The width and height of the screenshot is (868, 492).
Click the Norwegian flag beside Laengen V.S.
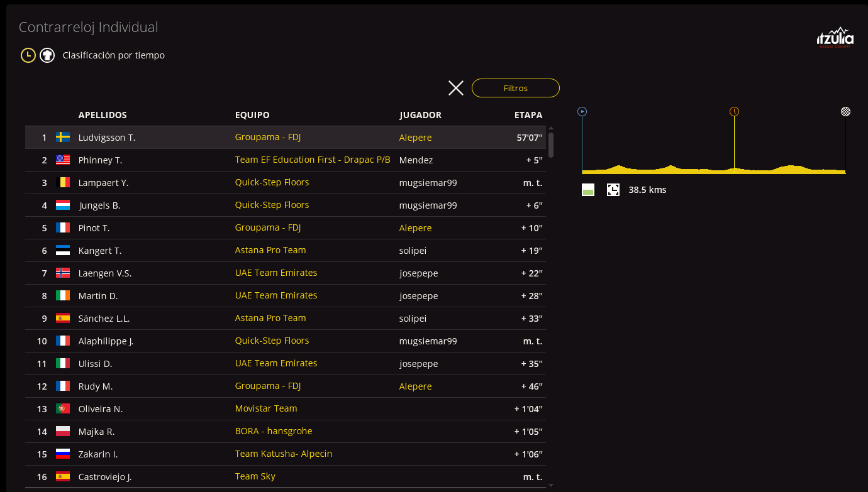coord(63,273)
